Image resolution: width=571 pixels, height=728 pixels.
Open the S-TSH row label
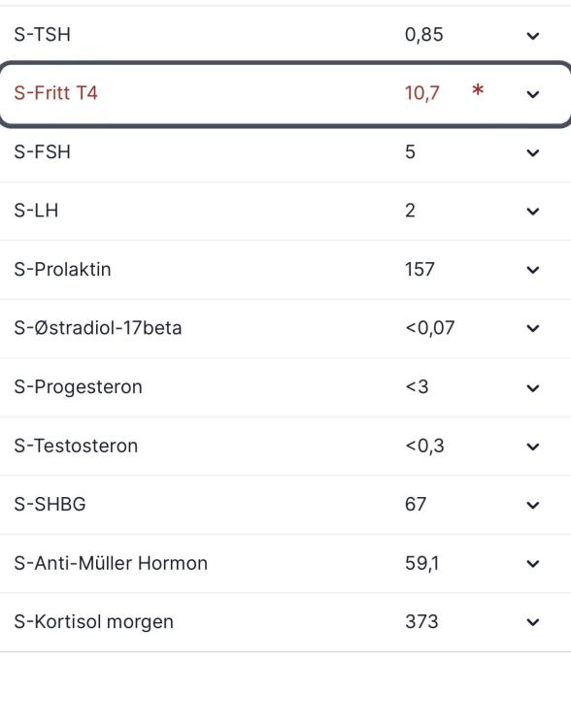coord(43,34)
